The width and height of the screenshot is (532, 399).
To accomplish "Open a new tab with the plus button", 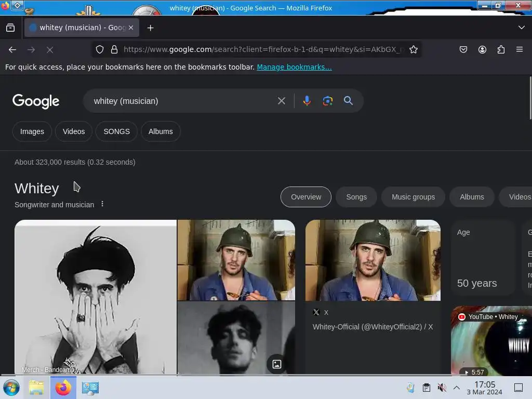I will [x=150, y=28].
